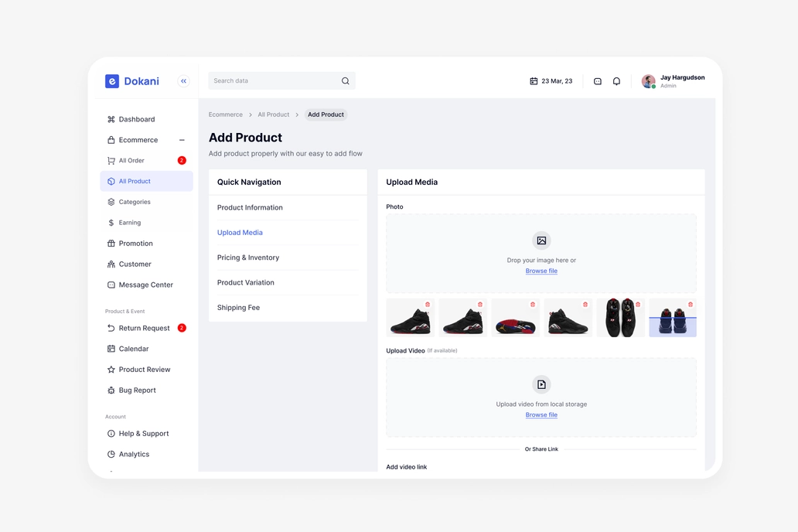Click the Product Review star icon
The width and height of the screenshot is (798, 532).
coord(111,370)
